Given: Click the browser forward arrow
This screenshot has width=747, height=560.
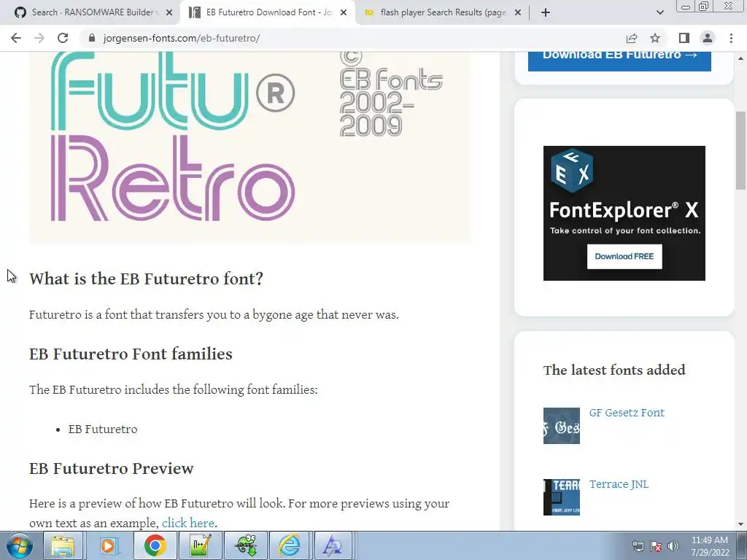Looking at the screenshot, I should pyautogui.click(x=39, y=38).
